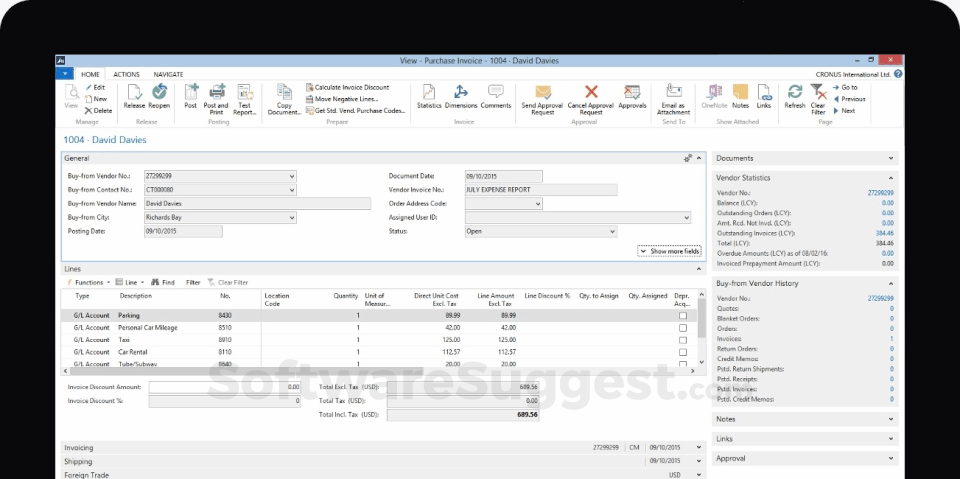Click the Vendor Invoice No. field
The image size is (960, 479).
pyautogui.click(x=540, y=189)
